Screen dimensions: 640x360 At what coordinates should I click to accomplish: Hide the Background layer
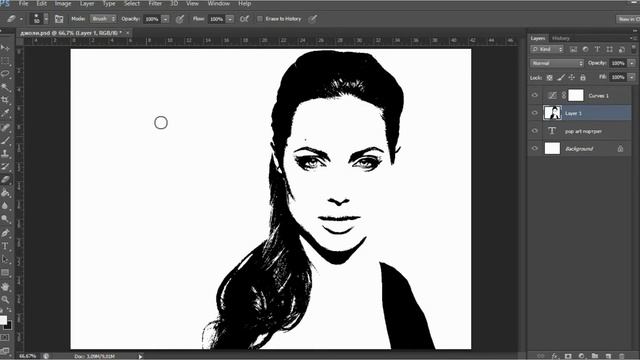pos(535,149)
